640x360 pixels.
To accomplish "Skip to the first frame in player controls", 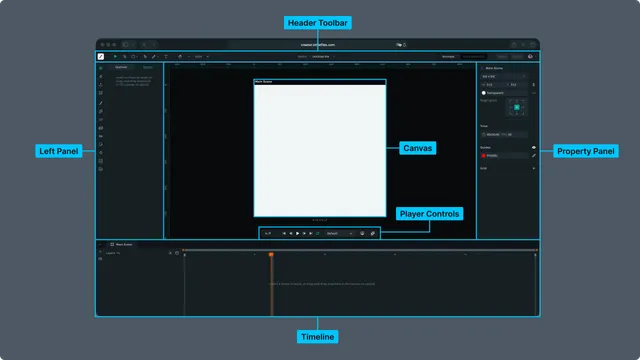I will coord(284,233).
